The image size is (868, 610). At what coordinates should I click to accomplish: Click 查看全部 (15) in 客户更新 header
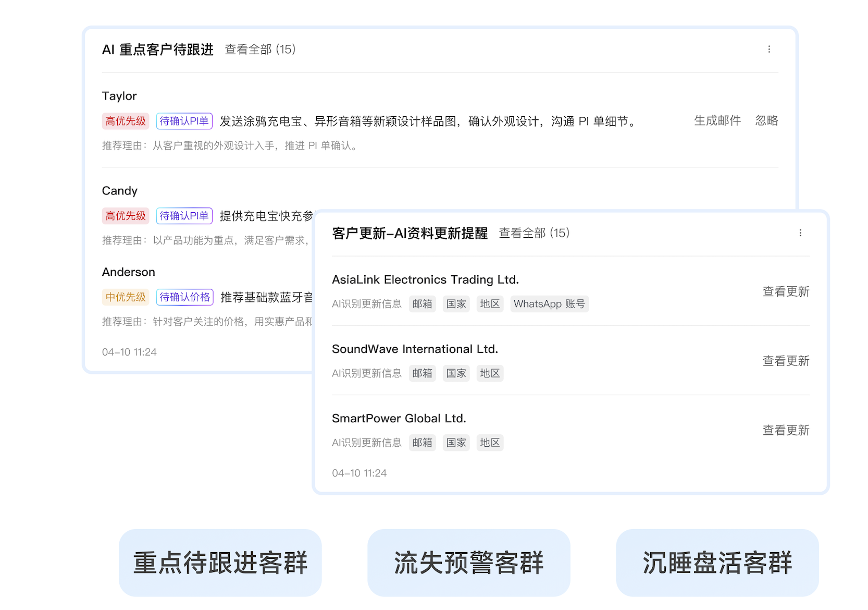534,233
